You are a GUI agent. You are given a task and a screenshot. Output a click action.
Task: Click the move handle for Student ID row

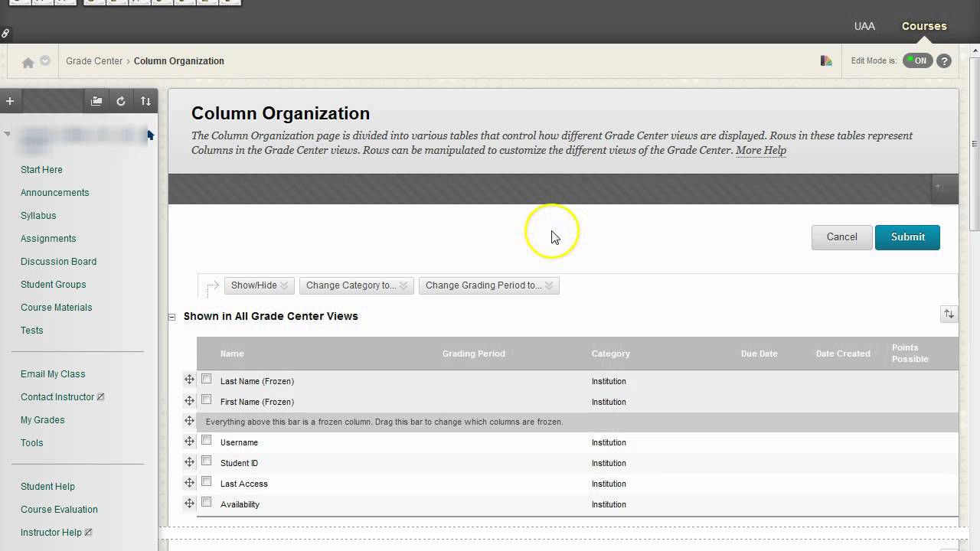[x=189, y=461]
